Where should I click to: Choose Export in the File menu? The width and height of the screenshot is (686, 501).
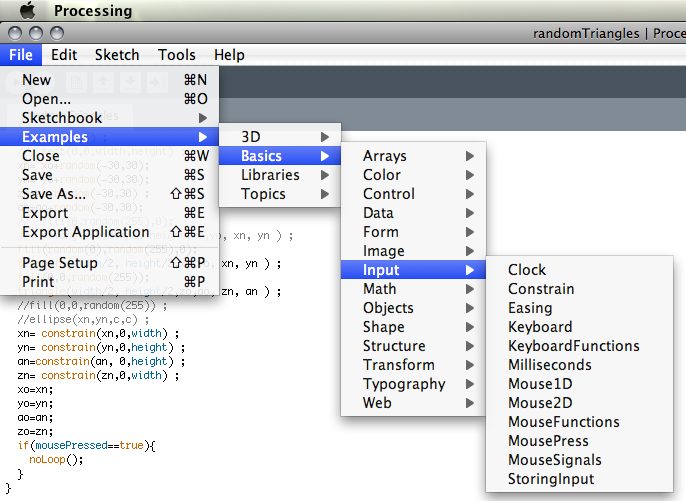pos(109,213)
